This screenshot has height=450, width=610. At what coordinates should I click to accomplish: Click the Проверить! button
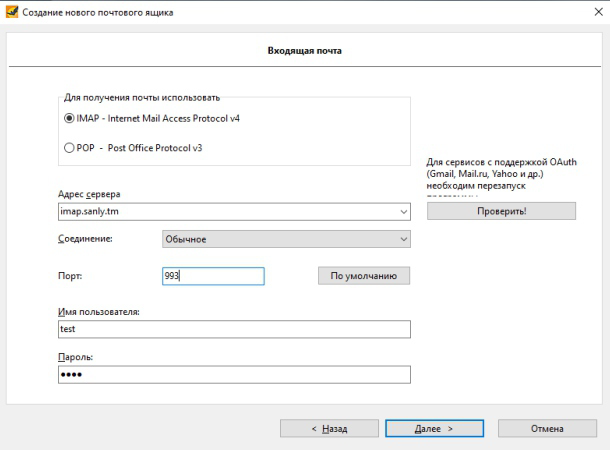click(501, 211)
